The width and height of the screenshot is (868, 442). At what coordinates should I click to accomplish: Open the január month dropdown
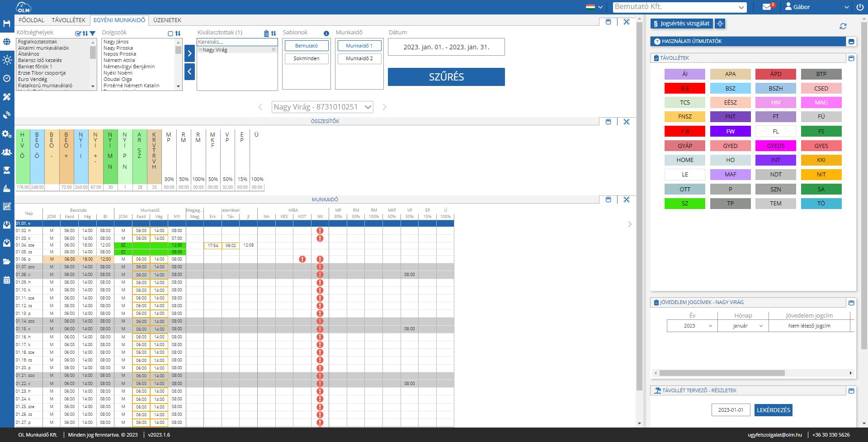[743, 326]
